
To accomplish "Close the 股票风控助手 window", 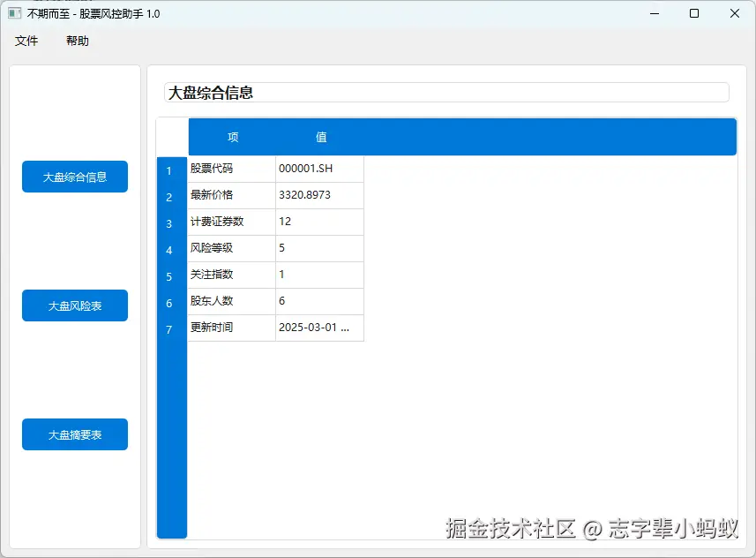I will (x=734, y=13).
